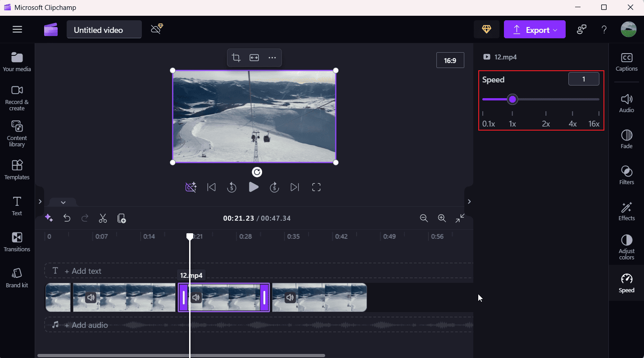The width and height of the screenshot is (644, 358).
Task: Open the help question mark
Action: [x=604, y=30]
